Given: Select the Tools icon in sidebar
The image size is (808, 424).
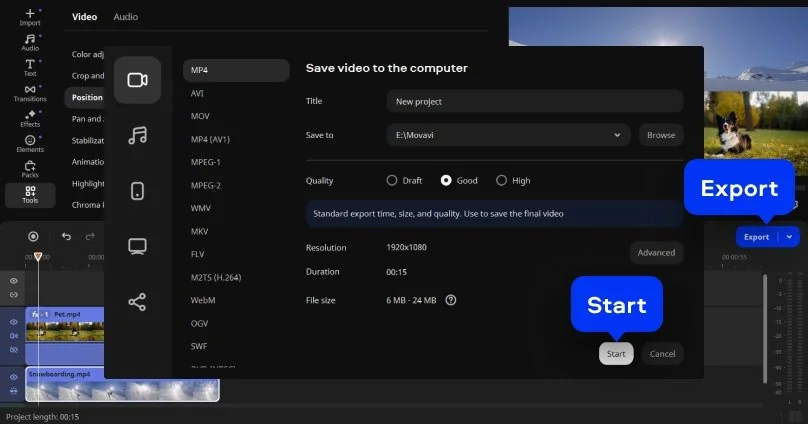Looking at the screenshot, I should coord(30,194).
